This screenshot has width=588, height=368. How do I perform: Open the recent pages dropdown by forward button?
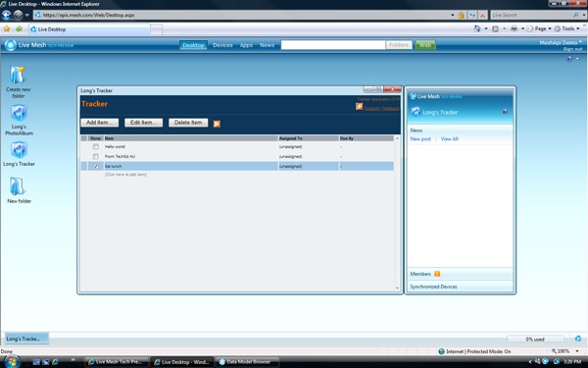(x=27, y=15)
